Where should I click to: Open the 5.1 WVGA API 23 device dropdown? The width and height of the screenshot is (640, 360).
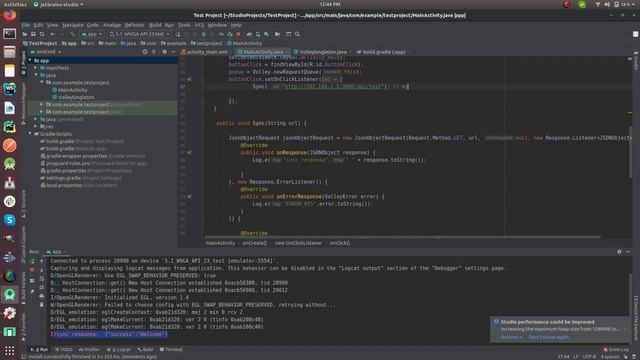[x=140, y=34]
